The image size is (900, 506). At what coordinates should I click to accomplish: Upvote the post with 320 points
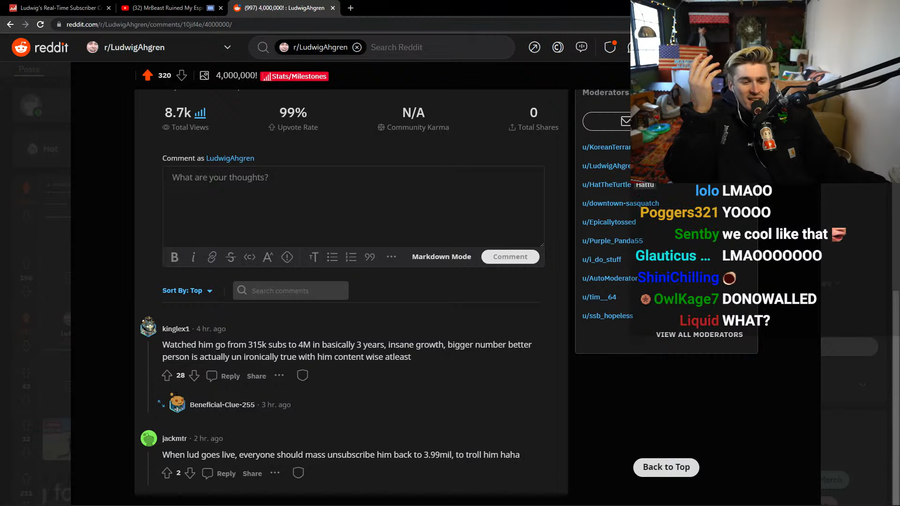pos(148,76)
